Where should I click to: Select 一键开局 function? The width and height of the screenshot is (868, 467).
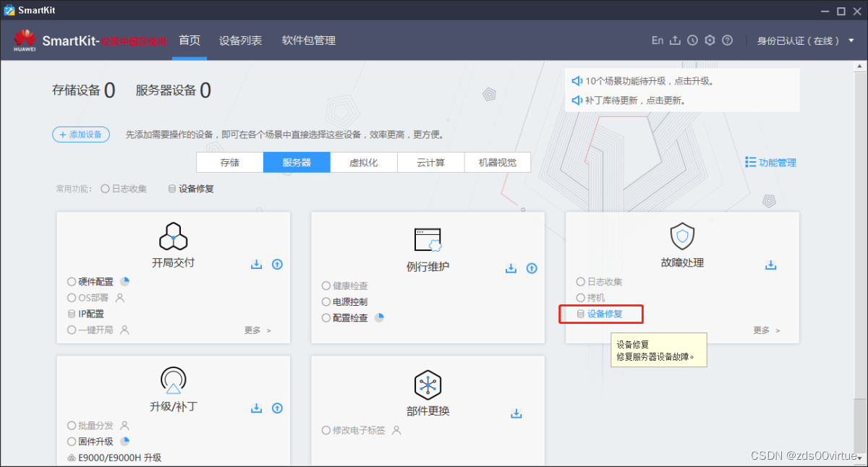[90, 330]
